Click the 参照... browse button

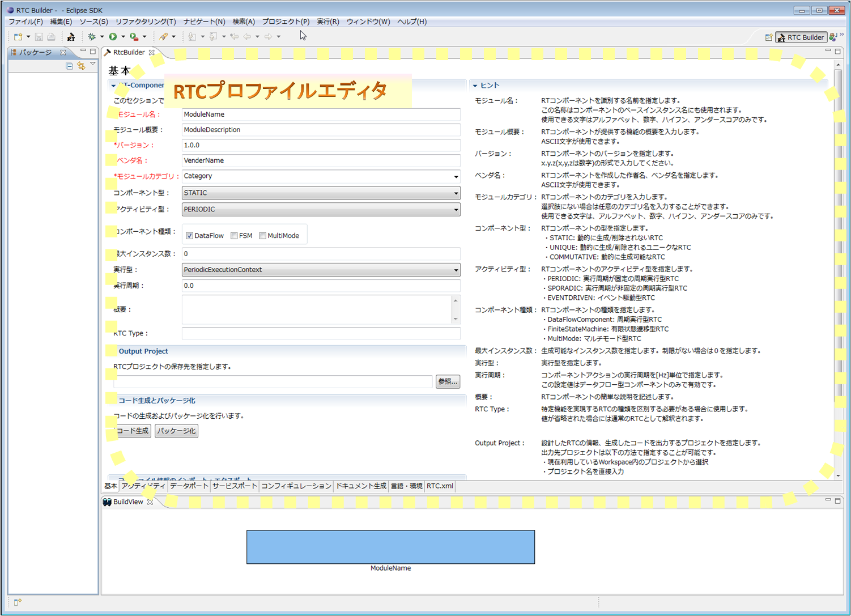pos(448,381)
